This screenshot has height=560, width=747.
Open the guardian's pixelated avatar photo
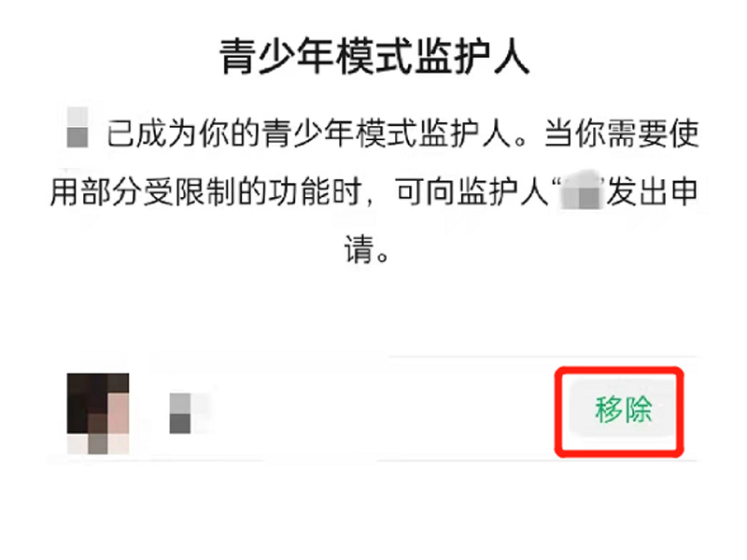click(98, 413)
